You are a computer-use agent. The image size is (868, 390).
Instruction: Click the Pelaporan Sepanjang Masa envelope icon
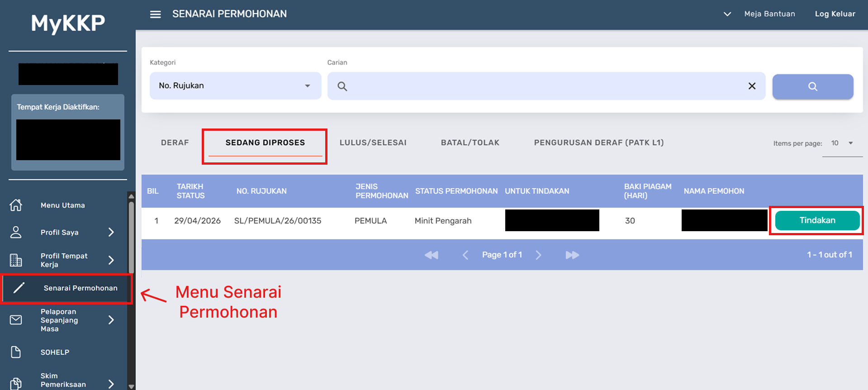tap(16, 320)
